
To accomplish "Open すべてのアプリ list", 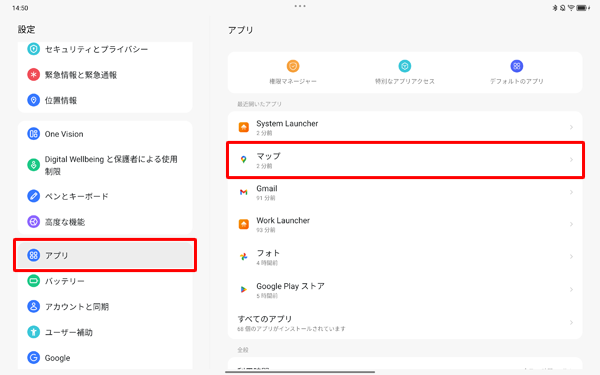I will [x=405, y=323].
